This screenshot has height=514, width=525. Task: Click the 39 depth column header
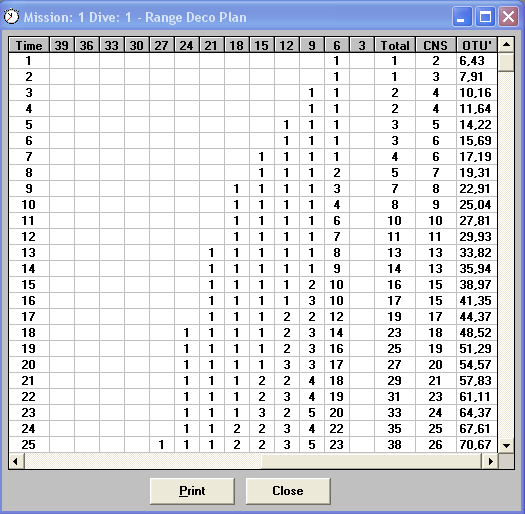pos(62,45)
